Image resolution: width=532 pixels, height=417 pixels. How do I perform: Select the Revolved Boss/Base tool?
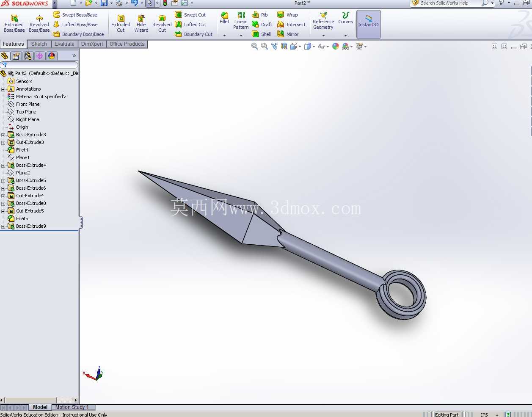click(39, 24)
